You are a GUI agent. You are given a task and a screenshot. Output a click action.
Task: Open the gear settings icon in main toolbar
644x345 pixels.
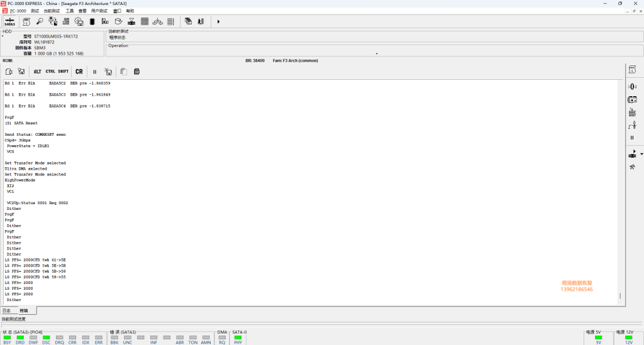pyautogui.click(x=79, y=22)
